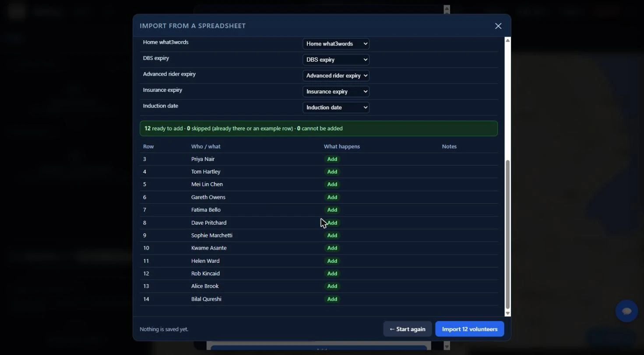Viewport: 644px width, 355px height.
Task: Click the Add badge for Kwame Asante
Action: [332, 248]
